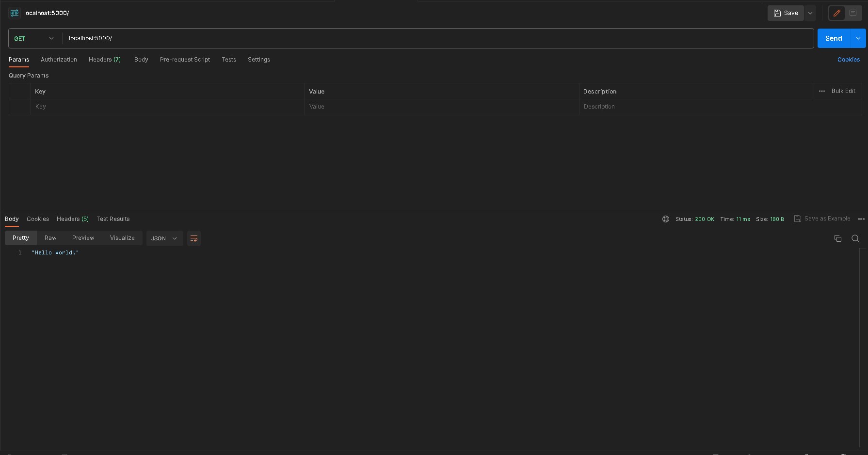Select the Raw response view
The width and height of the screenshot is (868, 455).
(x=50, y=238)
